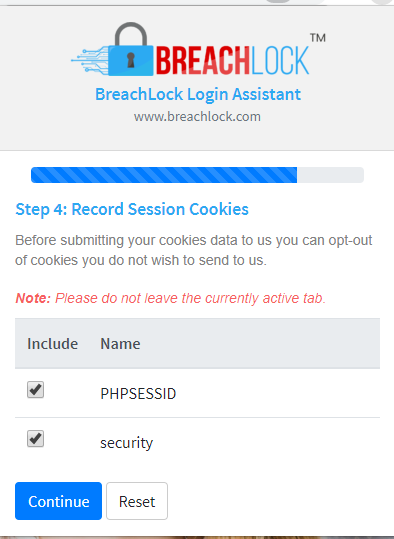Click Continue to submit cookies
394x539 pixels.
tap(58, 501)
